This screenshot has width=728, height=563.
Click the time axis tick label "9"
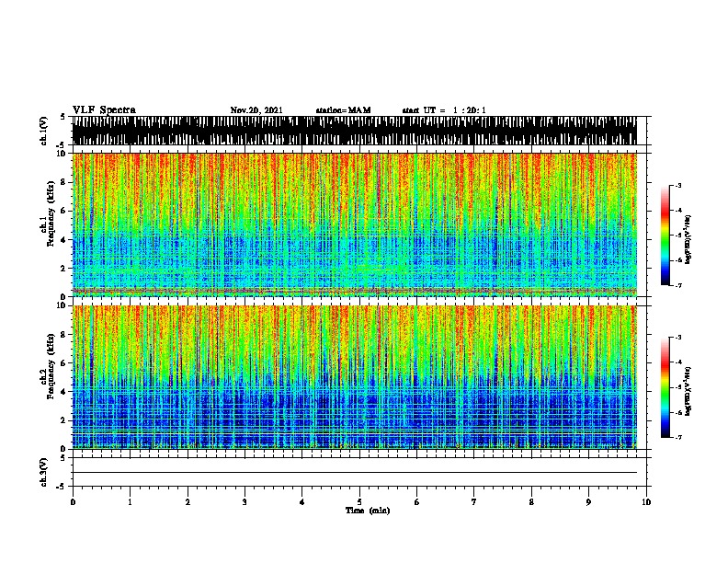click(588, 502)
